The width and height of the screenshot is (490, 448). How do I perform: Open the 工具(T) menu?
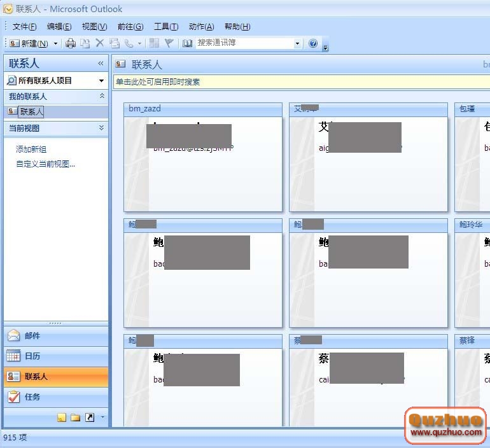tap(166, 27)
